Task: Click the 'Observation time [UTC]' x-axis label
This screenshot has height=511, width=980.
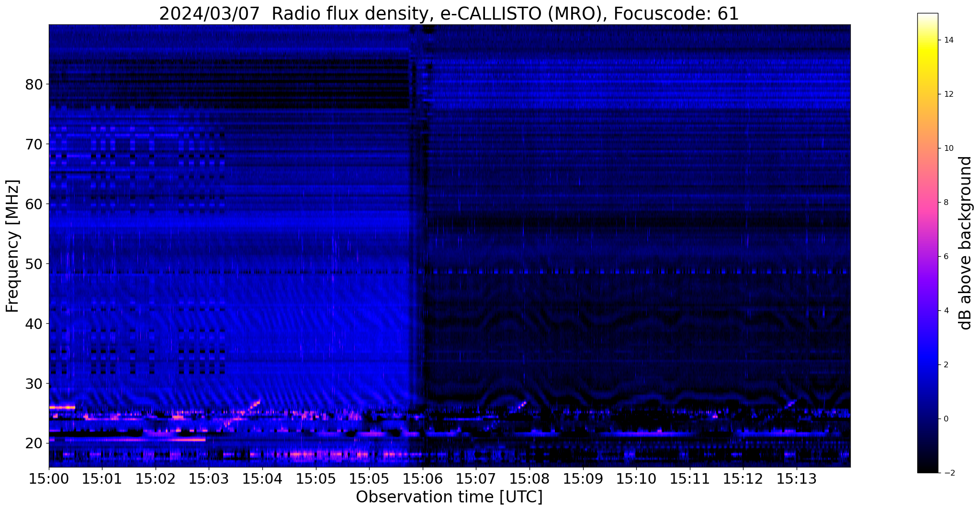Action: pyautogui.click(x=449, y=497)
